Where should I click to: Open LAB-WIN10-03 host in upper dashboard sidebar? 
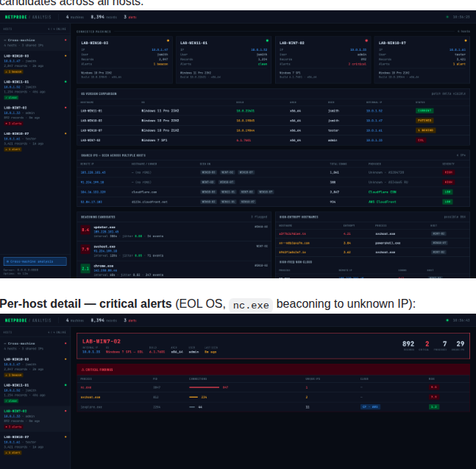point(35,63)
